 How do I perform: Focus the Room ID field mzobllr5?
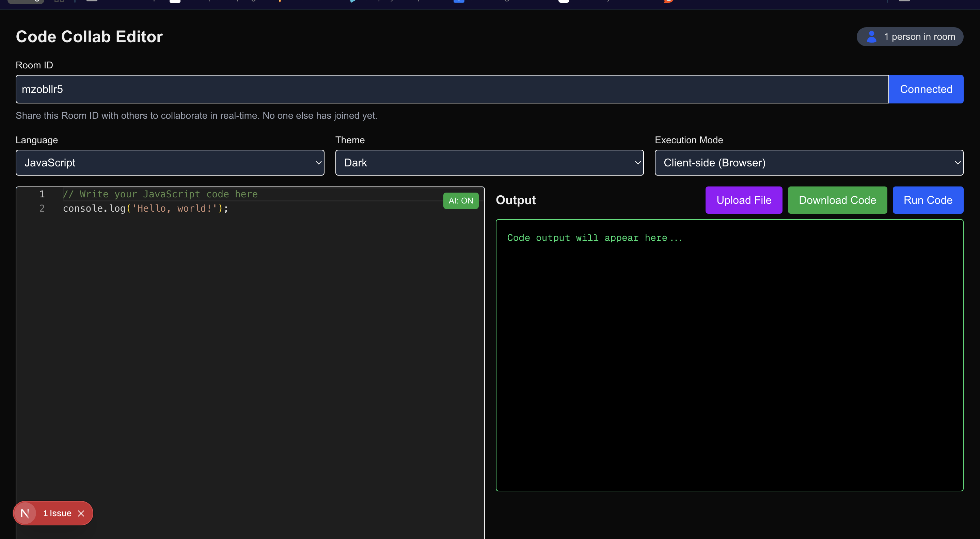[x=452, y=89]
